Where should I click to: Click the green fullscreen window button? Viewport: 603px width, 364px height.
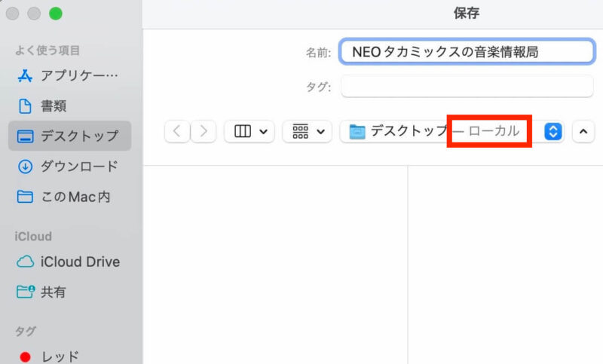point(56,14)
